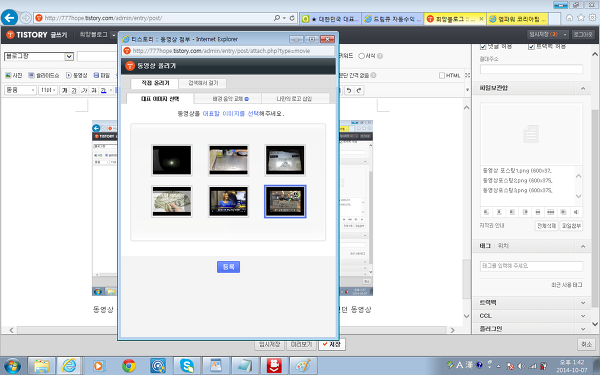Choose the woman in blue thumbnail
This screenshot has width=600, height=375.
228,202
